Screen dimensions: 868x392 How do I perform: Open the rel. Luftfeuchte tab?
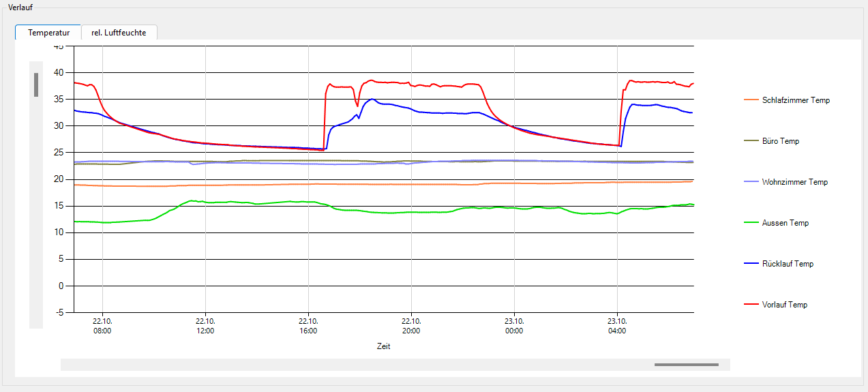(x=119, y=32)
